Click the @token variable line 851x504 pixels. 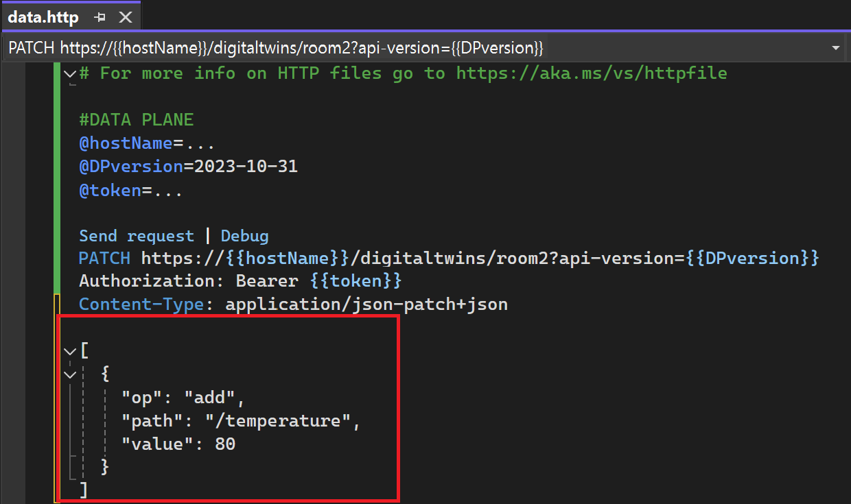tap(111, 189)
